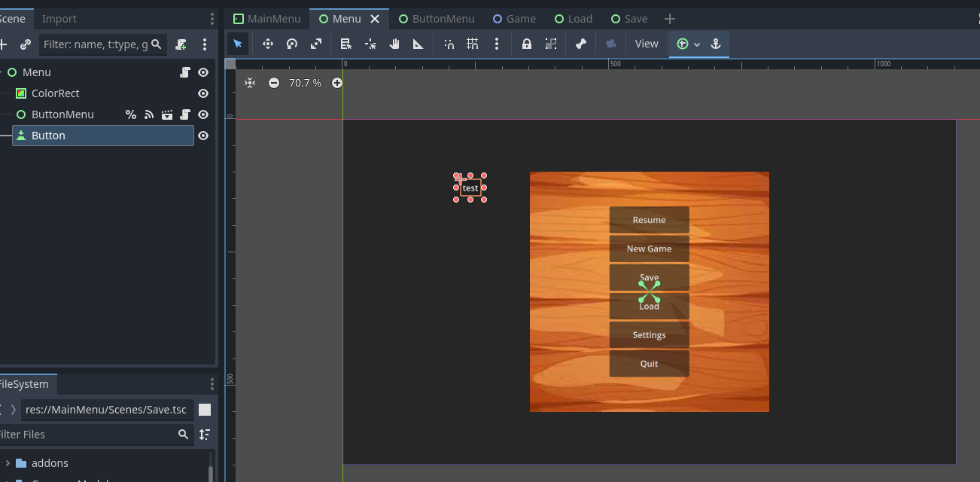Toggle visibility of the Button node
This screenshot has height=482, width=980.
point(203,136)
